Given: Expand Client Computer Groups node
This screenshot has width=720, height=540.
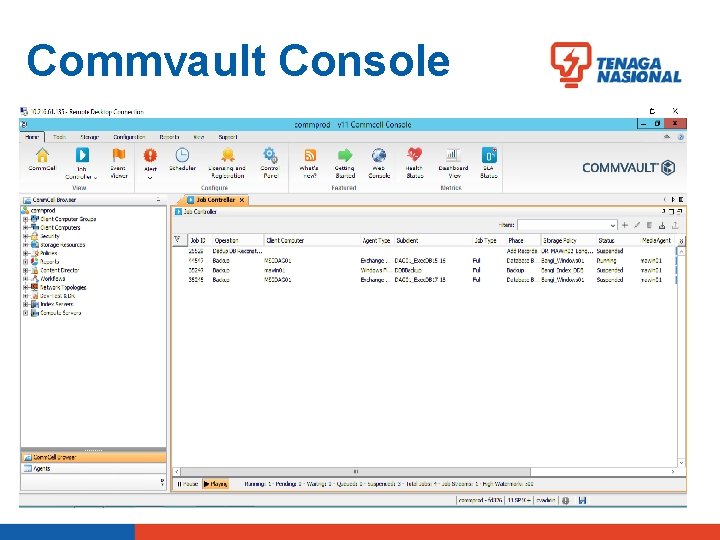Looking at the screenshot, I should tap(26, 219).
